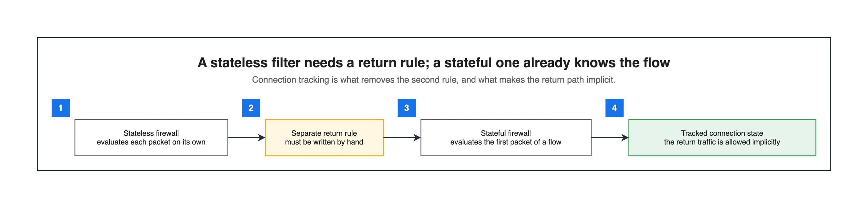Click the blue step 4 badge
This screenshot has height=208, width=868.
point(614,108)
